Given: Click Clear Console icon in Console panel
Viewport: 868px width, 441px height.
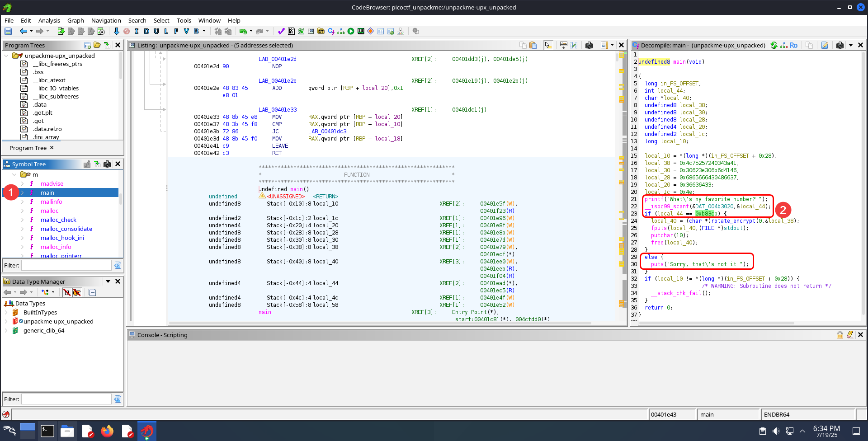Looking at the screenshot, I should pos(850,335).
